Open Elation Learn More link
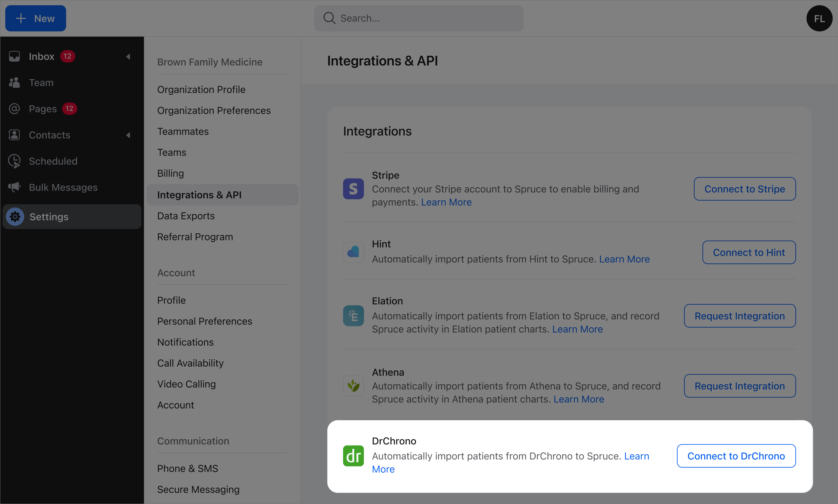Viewport: 838px width, 504px height. (x=577, y=329)
